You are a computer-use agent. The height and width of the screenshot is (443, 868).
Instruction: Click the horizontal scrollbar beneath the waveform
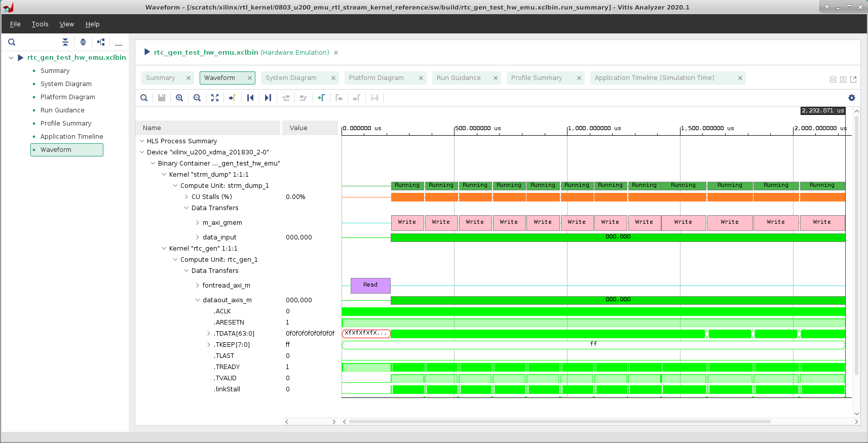[x=559, y=421]
